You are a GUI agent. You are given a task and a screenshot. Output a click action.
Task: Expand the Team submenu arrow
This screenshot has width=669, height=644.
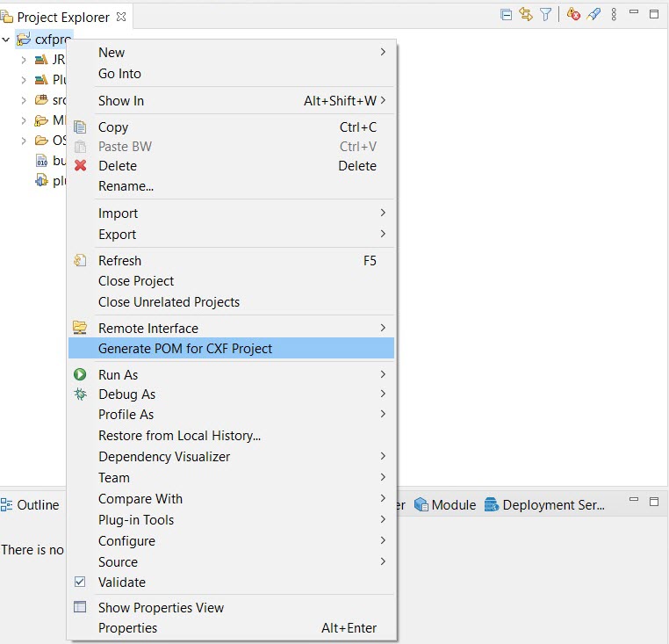click(x=383, y=477)
